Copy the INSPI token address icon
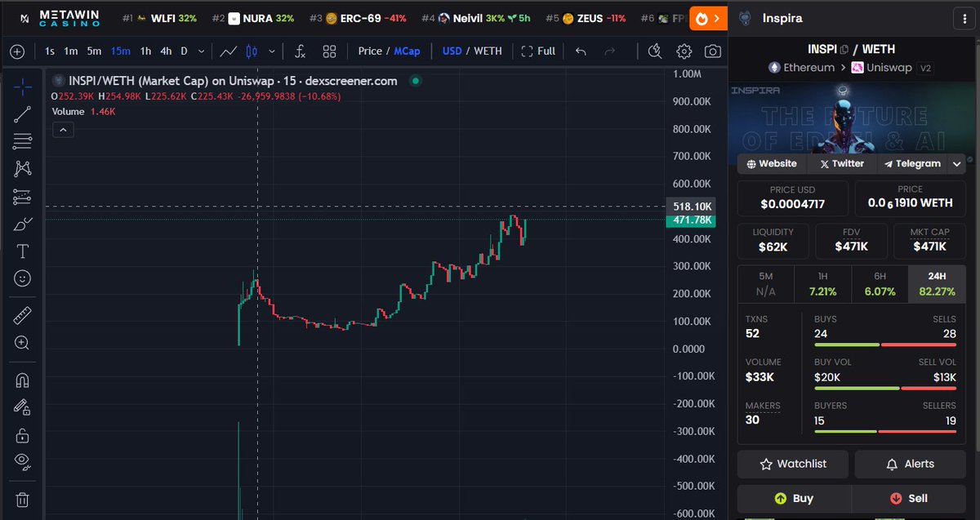 point(844,49)
